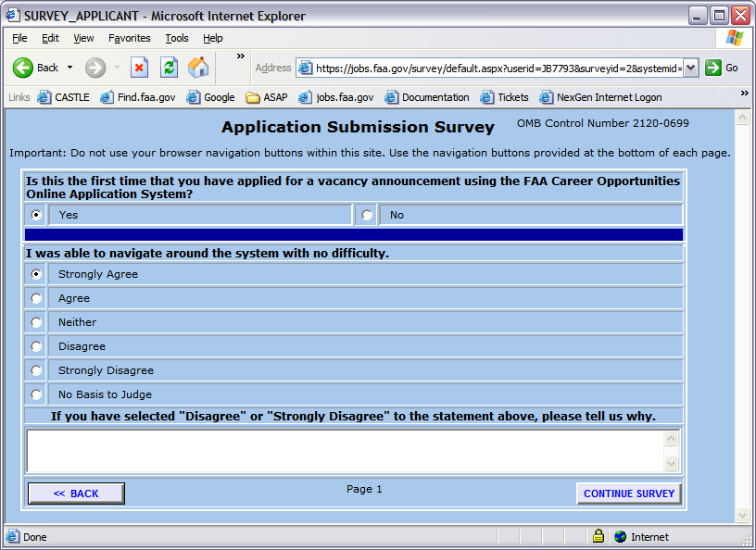Pick the "No Basis to Judge" option
The height and width of the screenshot is (550, 756).
37,394
